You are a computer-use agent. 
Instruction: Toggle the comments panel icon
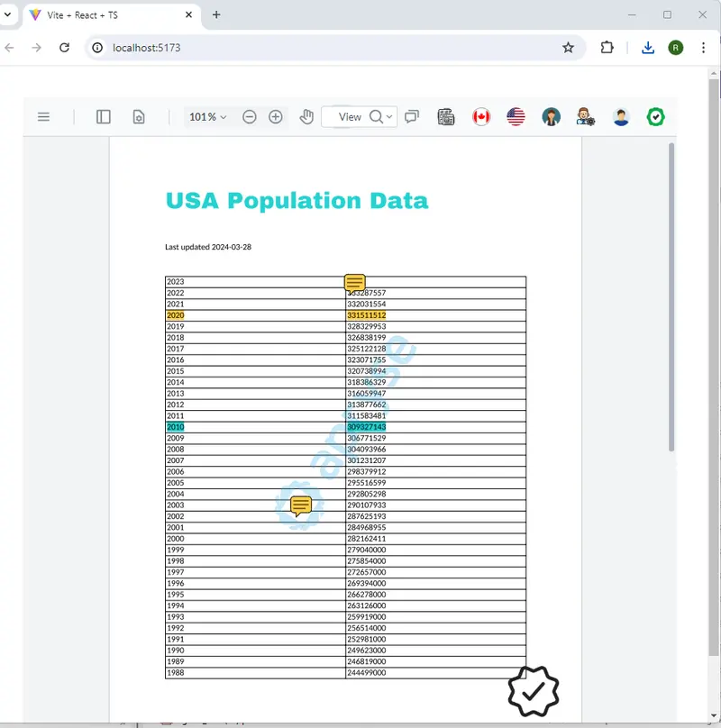point(412,116)
